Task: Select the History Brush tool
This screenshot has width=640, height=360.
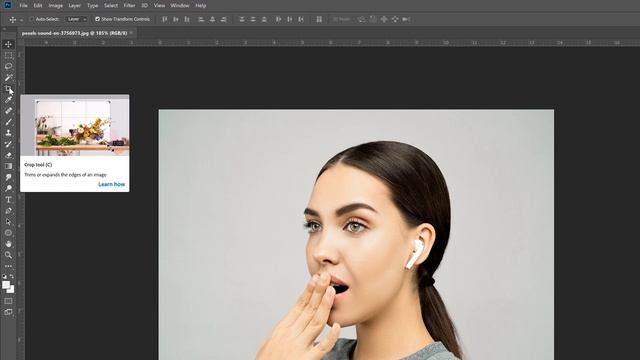Action: click(8, 144)
